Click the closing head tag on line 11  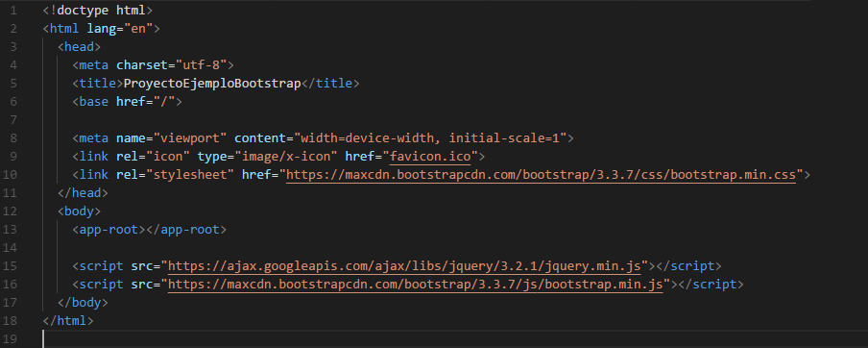coord(83,193)
